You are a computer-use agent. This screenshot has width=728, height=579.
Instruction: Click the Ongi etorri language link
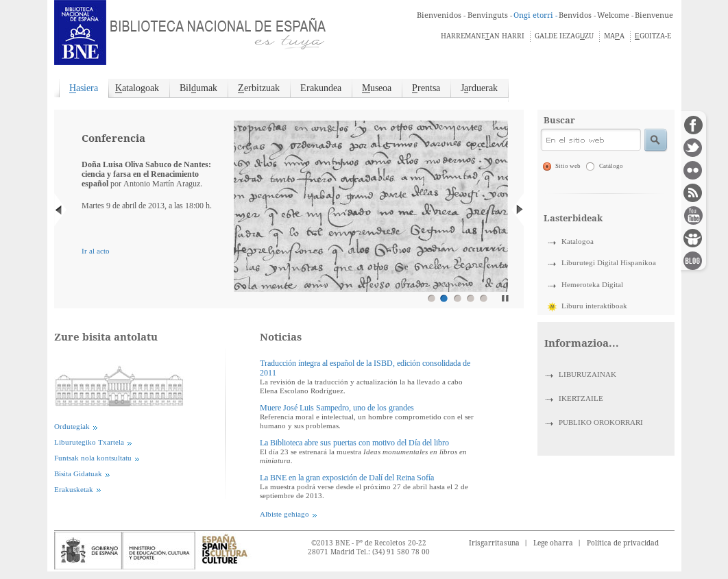coord(533,15)
